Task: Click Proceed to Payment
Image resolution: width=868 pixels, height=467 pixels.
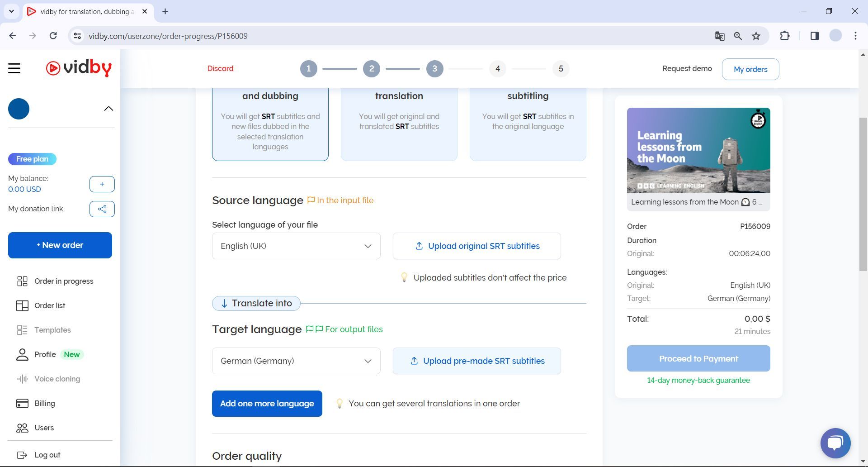Action: (698, 358)
